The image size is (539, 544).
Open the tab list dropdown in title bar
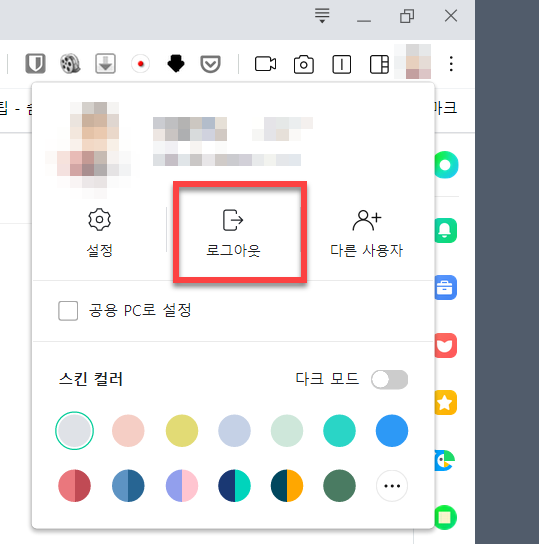pyautogui.click(x=322, y=16)
